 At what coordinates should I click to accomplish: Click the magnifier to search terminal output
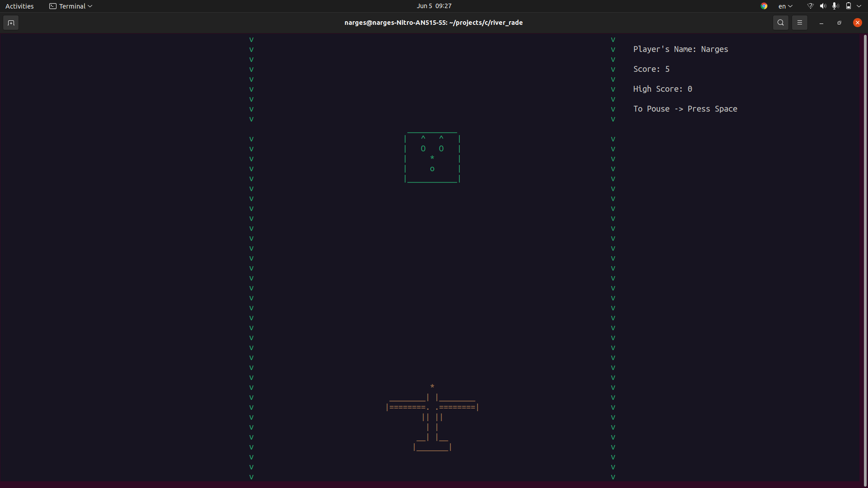pos(780,23)
